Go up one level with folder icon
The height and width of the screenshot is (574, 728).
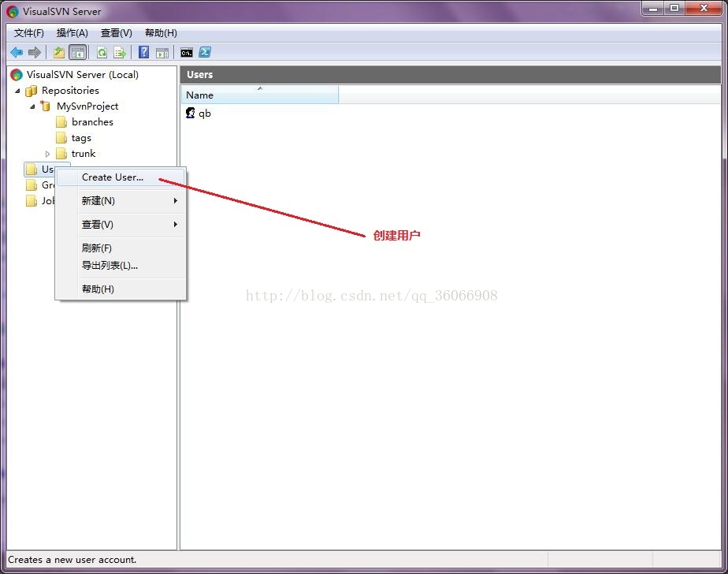click(x=59, y=53)
